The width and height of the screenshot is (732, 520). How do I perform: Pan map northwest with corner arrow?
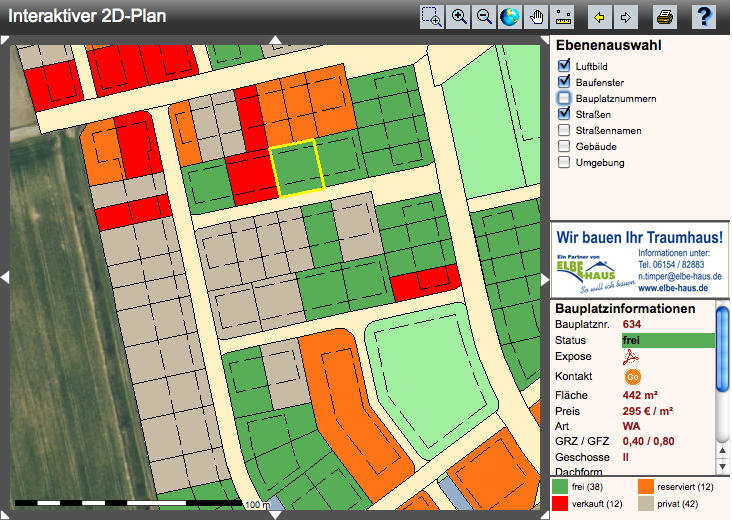[x=5, y=40]
